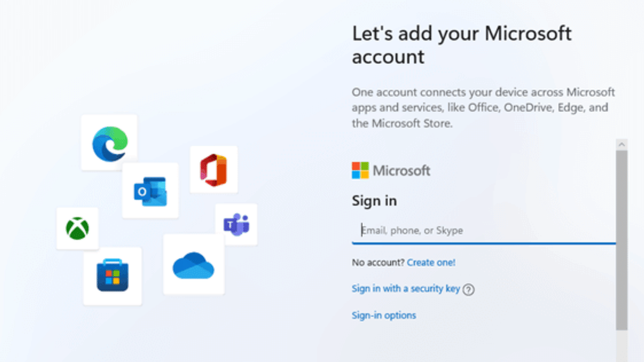Click the Outlook app icon
The image size is (644, 362).
150,190
